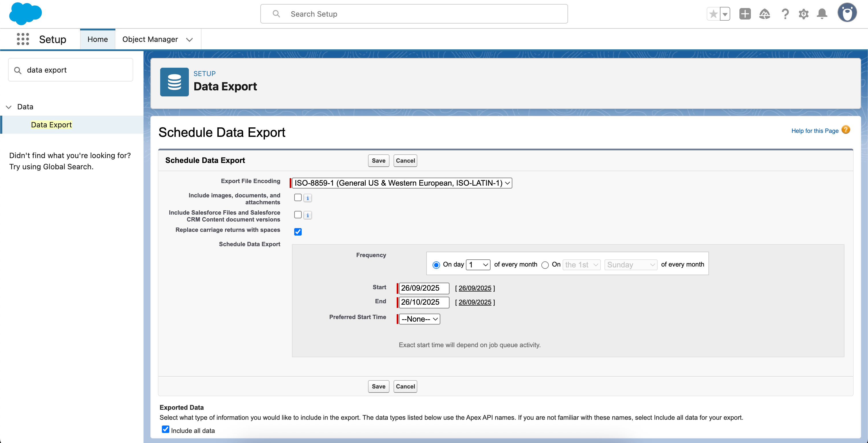
Task: Switch to the Object Manager tab
Action: coord(150,39)
